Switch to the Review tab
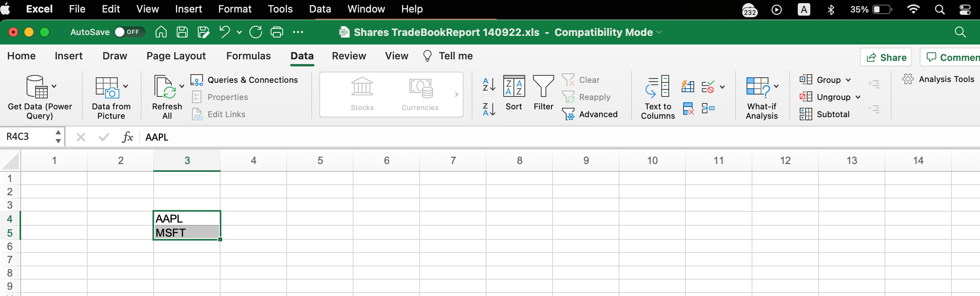Screen dimensions: 980x296 [x=349, y=56]
